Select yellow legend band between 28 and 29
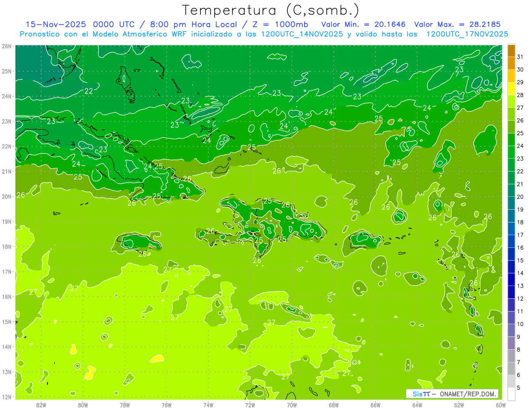The height and width of the screenshot is (411, 532). click(x=511, y=89)
